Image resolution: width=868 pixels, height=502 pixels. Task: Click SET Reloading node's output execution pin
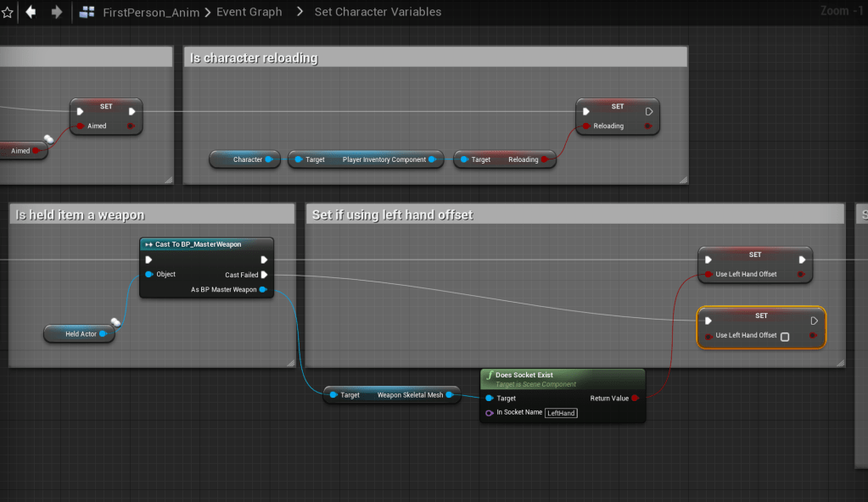coord(649,111)
